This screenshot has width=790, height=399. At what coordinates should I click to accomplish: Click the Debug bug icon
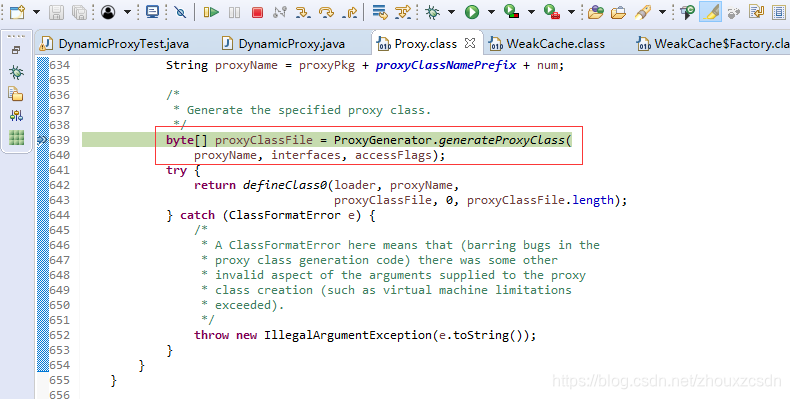click(432, 12)
